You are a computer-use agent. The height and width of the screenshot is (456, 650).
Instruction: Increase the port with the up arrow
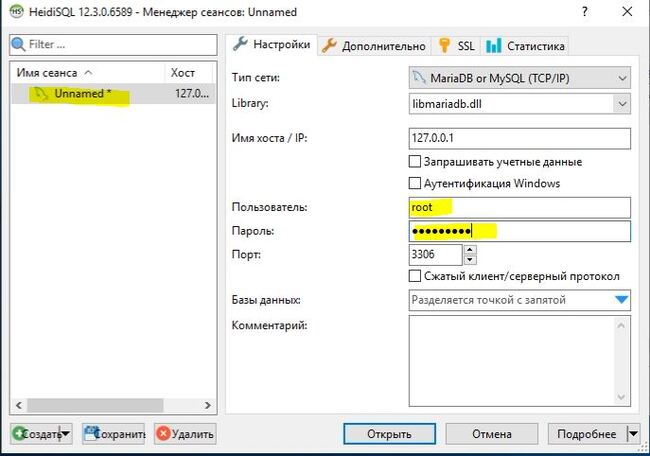[469, 250]
